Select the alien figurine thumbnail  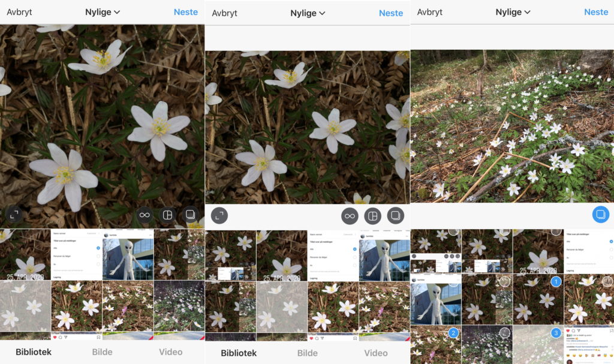tap(127, 257)
